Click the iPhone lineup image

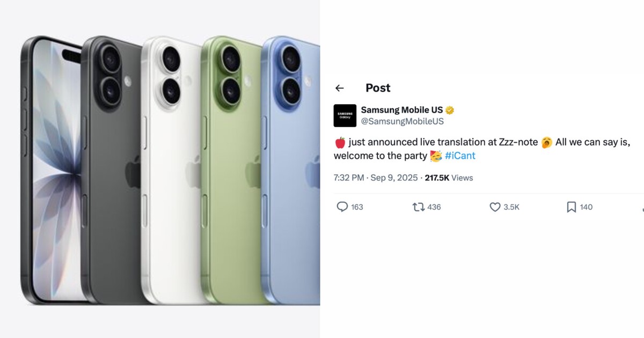coord(161,169)
